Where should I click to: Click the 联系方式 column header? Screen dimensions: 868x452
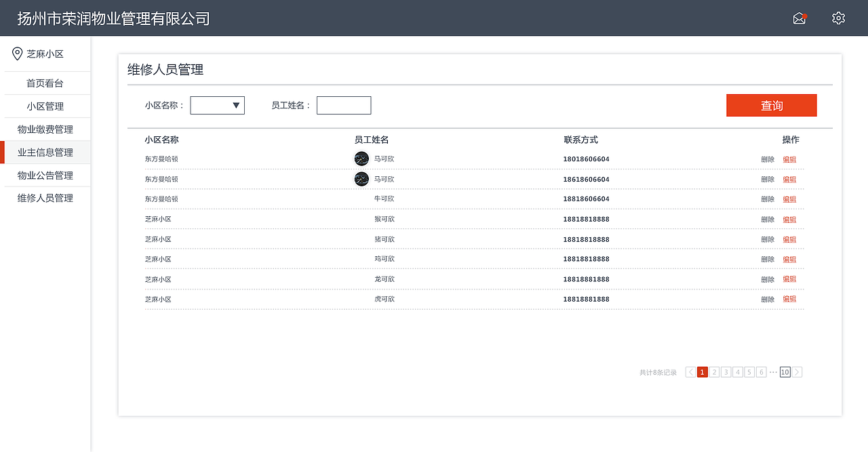point(581,140)
